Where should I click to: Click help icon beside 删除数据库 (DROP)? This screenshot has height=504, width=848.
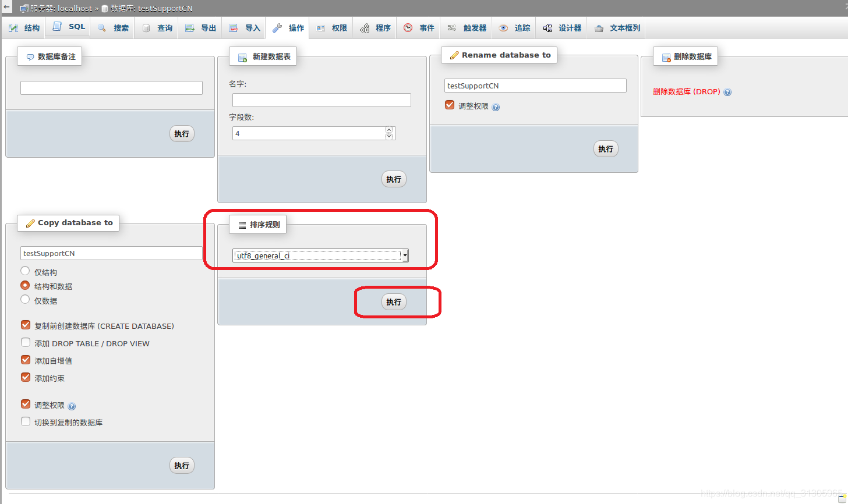[727, 92]
